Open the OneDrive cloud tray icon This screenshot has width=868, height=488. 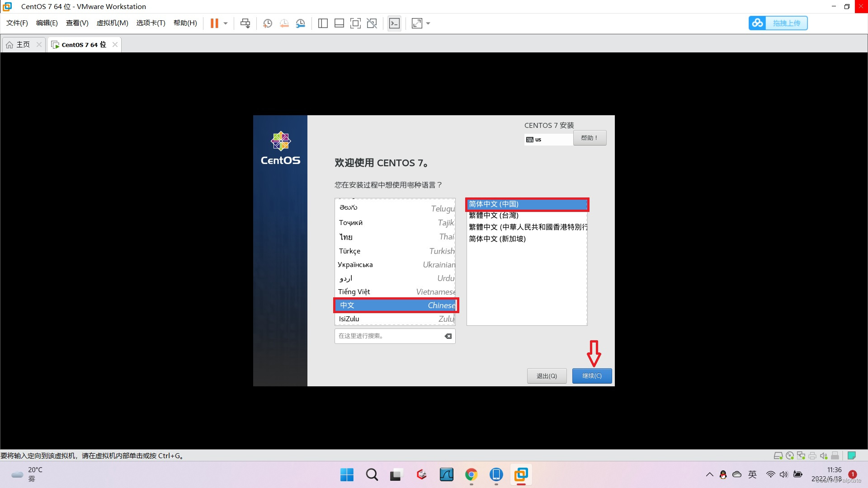737,474
